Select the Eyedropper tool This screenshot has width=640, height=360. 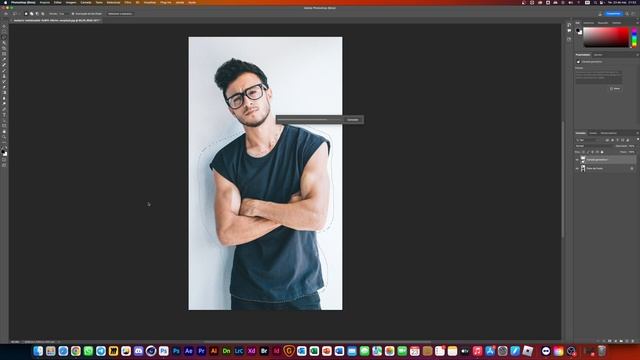[x=4, y=59]
